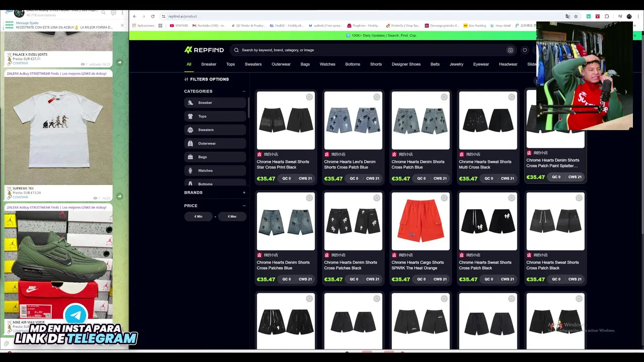Screen dimensions: 644x362
Task: Favorite Sweat Shorts Cross Patch Black dark grey
Action: (x=579, y=198)
